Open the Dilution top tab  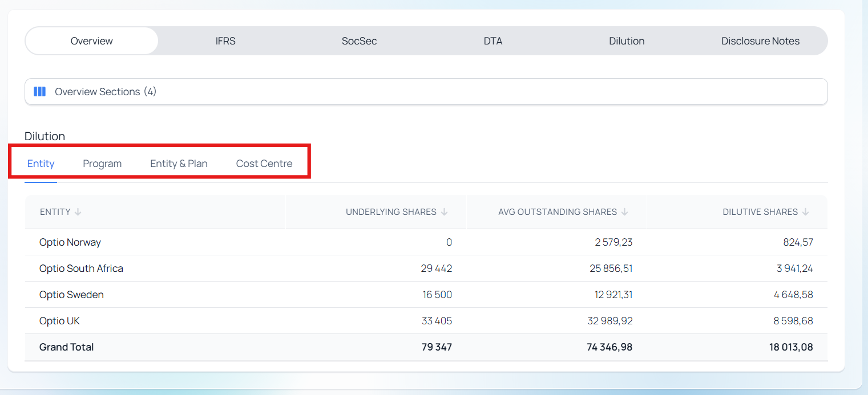[627, 41]
